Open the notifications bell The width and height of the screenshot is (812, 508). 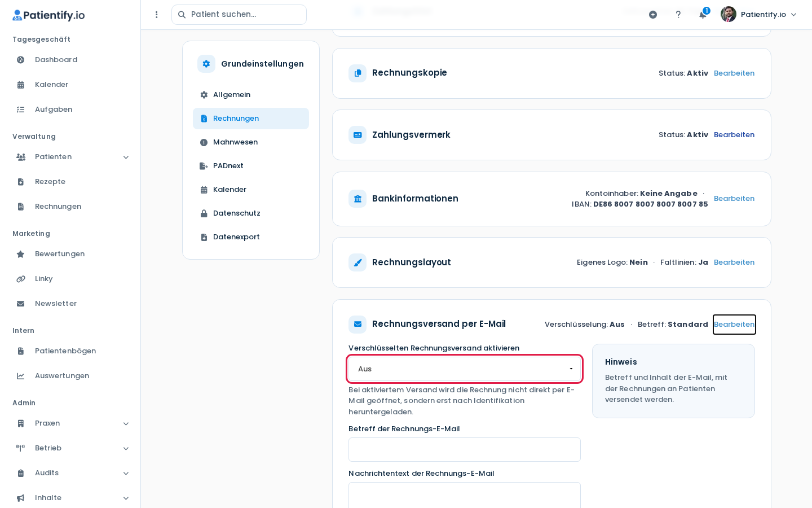pos(703,15)
